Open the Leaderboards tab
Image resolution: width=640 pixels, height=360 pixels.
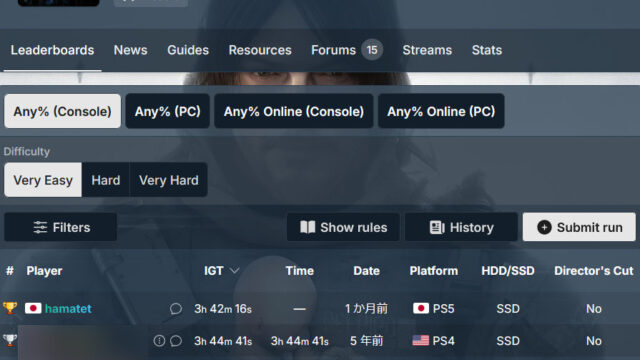(52, 50)
